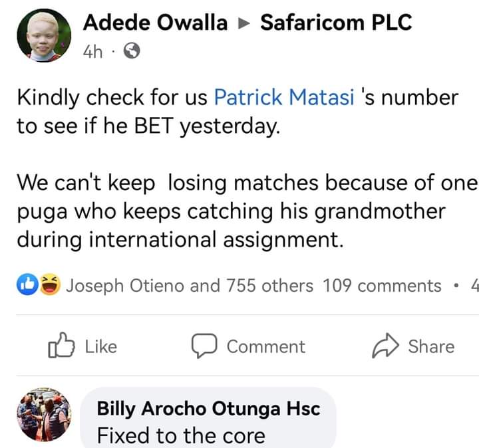Click the blue Like reaction icon
Screen dimensions: 479x448
tap(26, 286)
